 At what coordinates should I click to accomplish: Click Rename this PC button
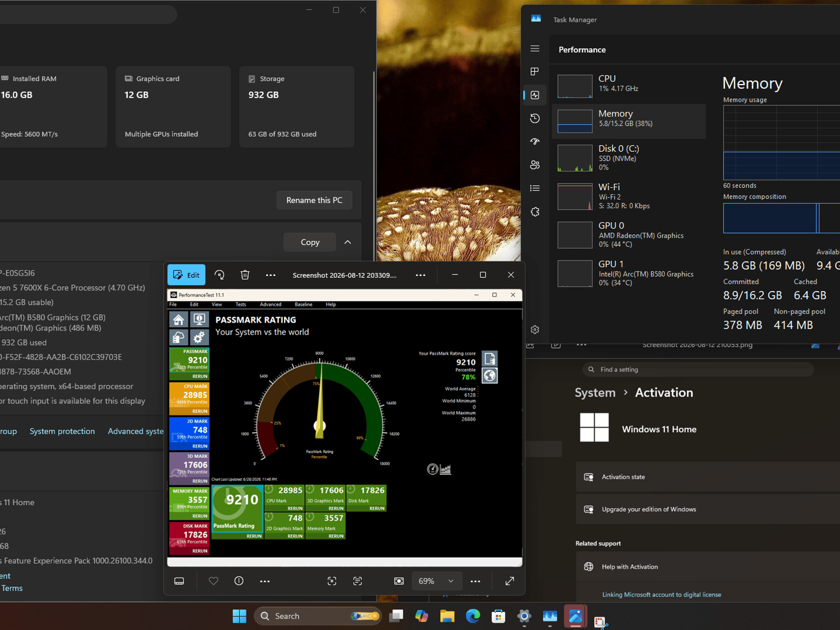[314, 200]
